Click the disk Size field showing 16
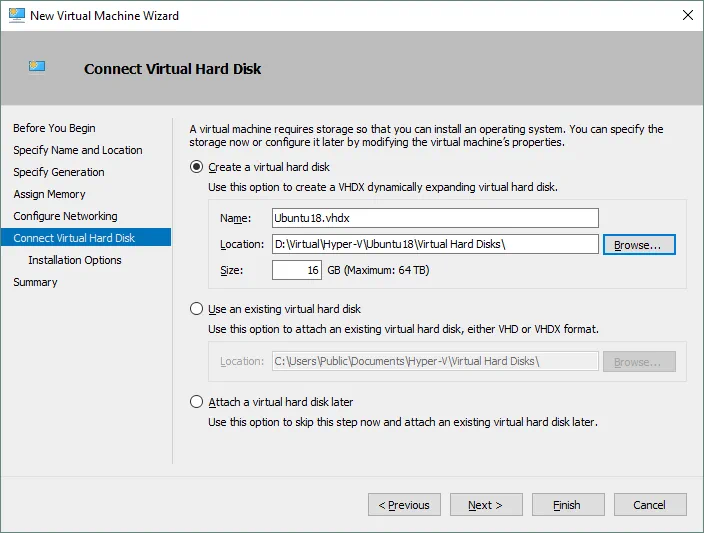Image resolution: width=704 pixels, height=533 pixels. [296, 270]
